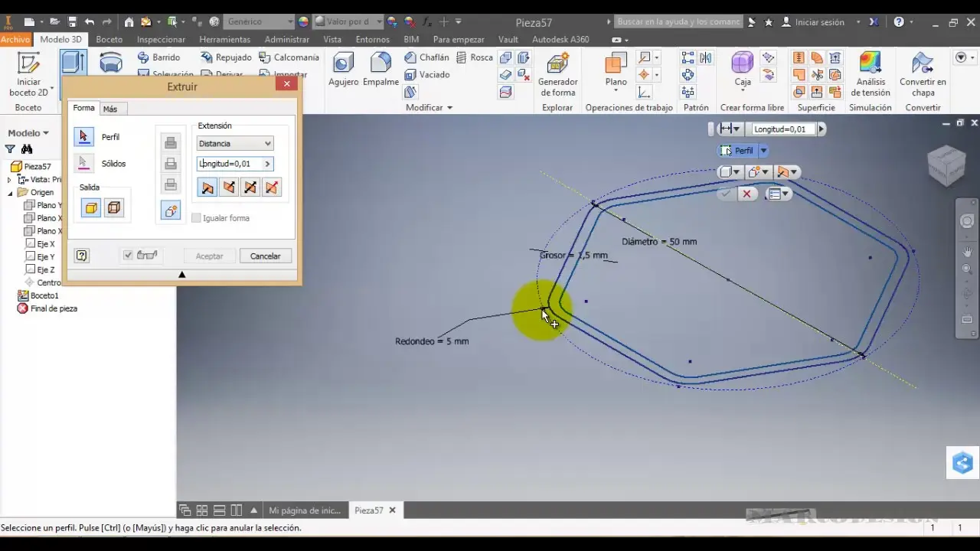Image resolution: width=980 pixels, height=551 pixels.
Task: Choose surface output type in Salida
Action: (114, 208)
